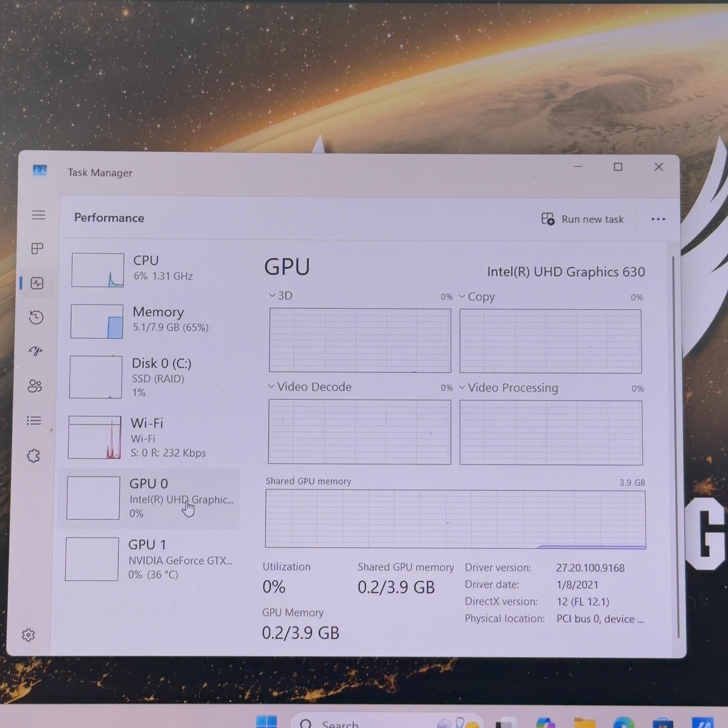Open the Copy engine dropdown

(x=477, y=297)
